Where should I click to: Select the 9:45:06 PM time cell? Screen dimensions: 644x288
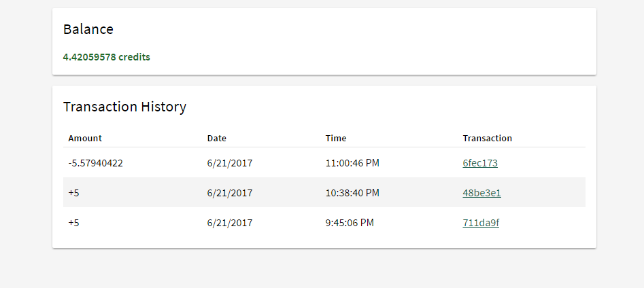(x=350, y=223)
